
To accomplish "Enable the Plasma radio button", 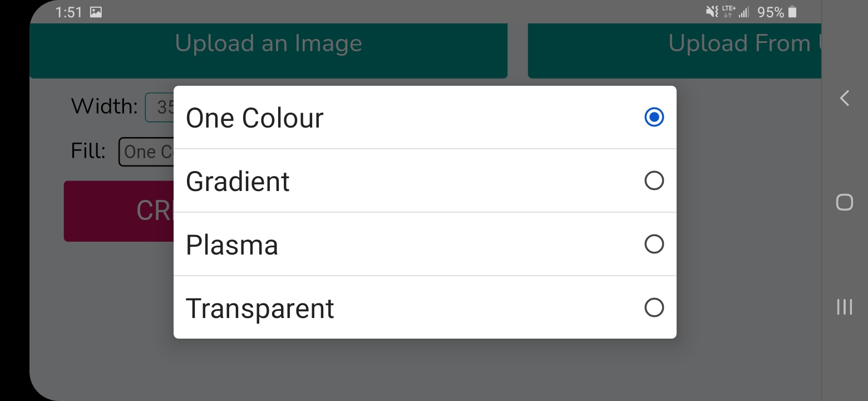I will [x=654, y=244].
